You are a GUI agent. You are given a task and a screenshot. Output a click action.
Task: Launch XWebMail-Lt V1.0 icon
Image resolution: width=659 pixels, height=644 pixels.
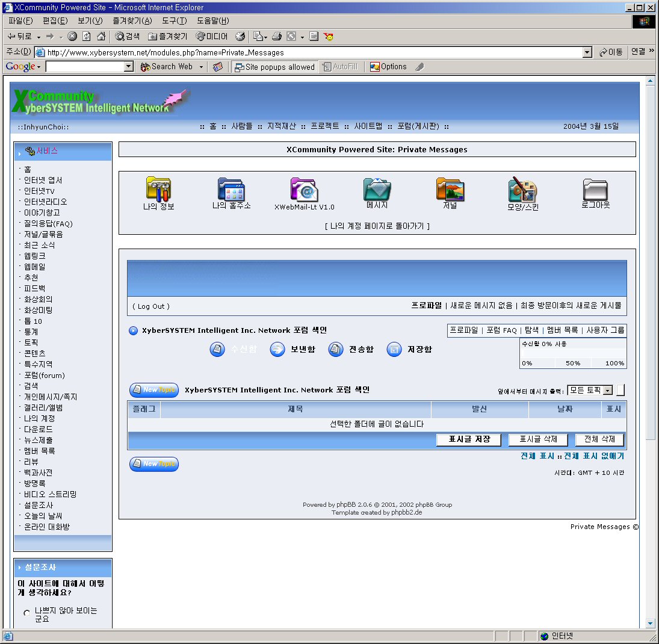(x=304, y=189)
